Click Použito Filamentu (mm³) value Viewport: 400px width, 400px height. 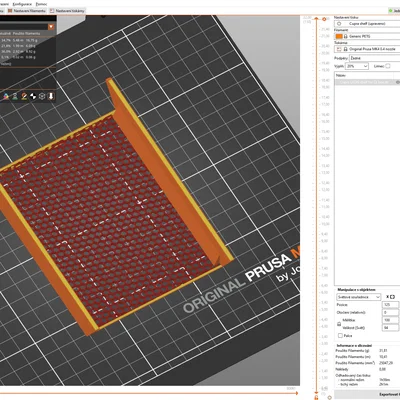tap(385, 363)
